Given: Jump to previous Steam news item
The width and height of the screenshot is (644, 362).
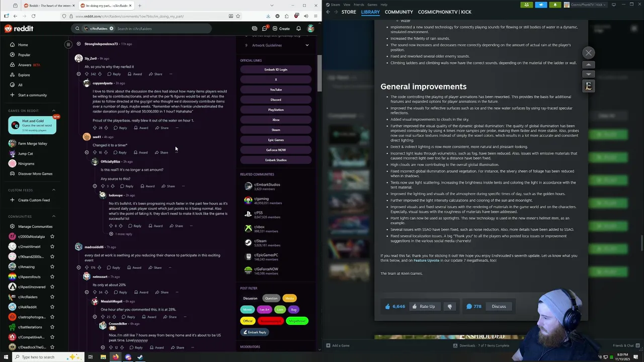Looking at the screenshot, I should click(589, 64).
